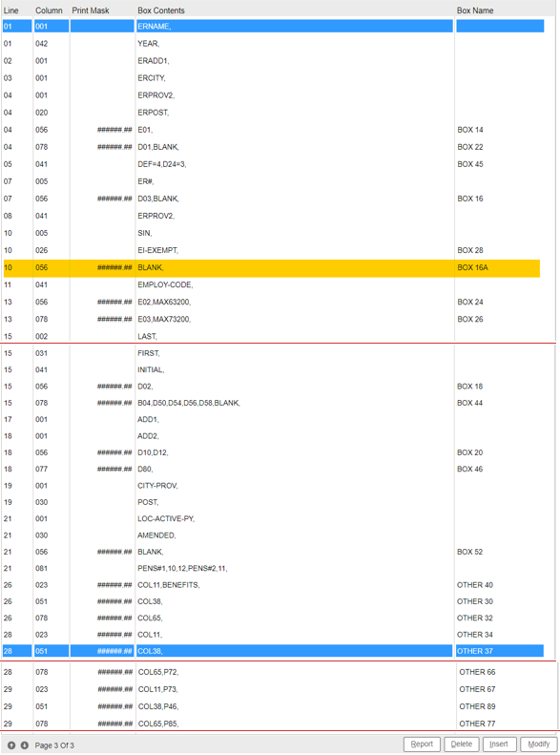Select the E02,MAX63200 row for BOX 24
560x755 pixels.
(x=273, y=302)
